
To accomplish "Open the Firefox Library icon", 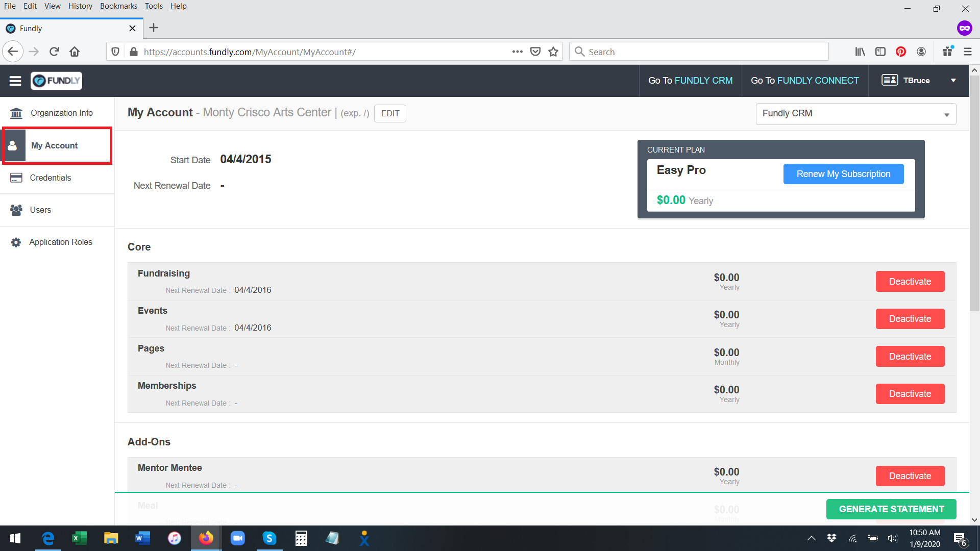I will pos(860,52).
